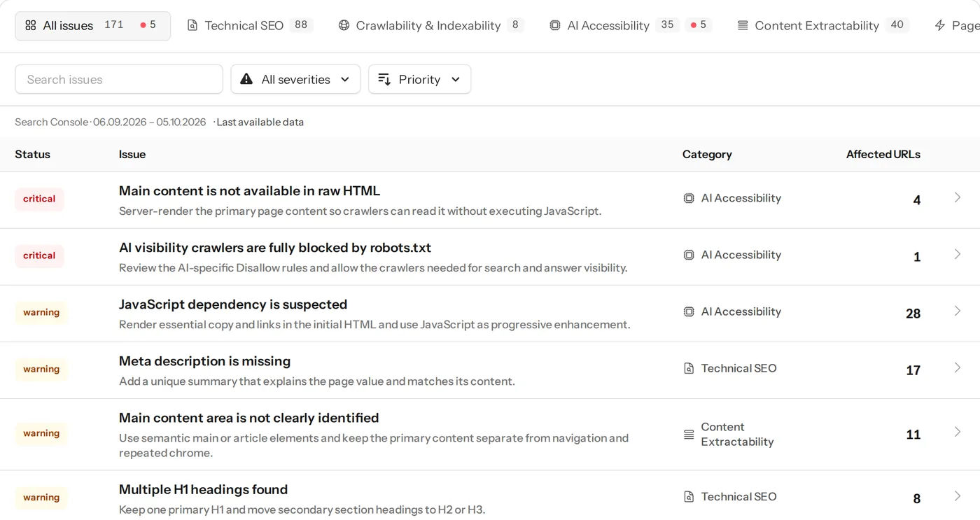
Task: Click the 'Last available data' label
Action: point(260,122)
